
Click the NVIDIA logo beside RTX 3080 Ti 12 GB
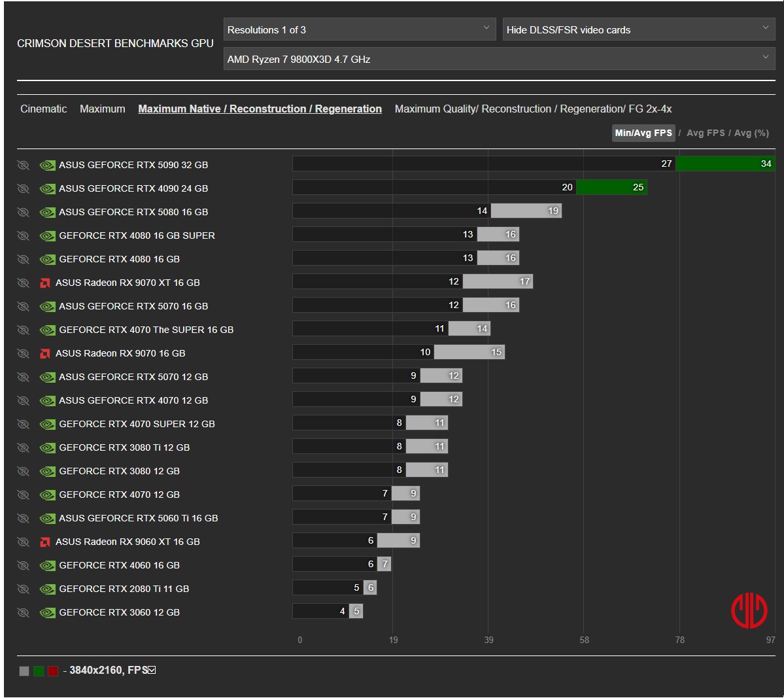pyautogui.click(x=48, y=447)
